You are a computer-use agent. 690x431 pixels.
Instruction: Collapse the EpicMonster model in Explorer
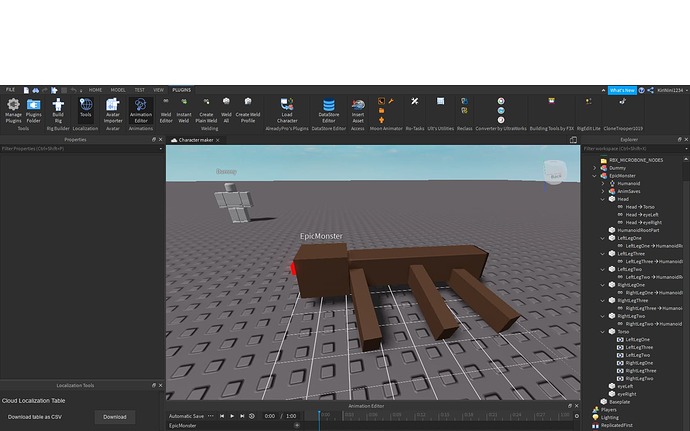pyautogui.click(x=595, y=176)
